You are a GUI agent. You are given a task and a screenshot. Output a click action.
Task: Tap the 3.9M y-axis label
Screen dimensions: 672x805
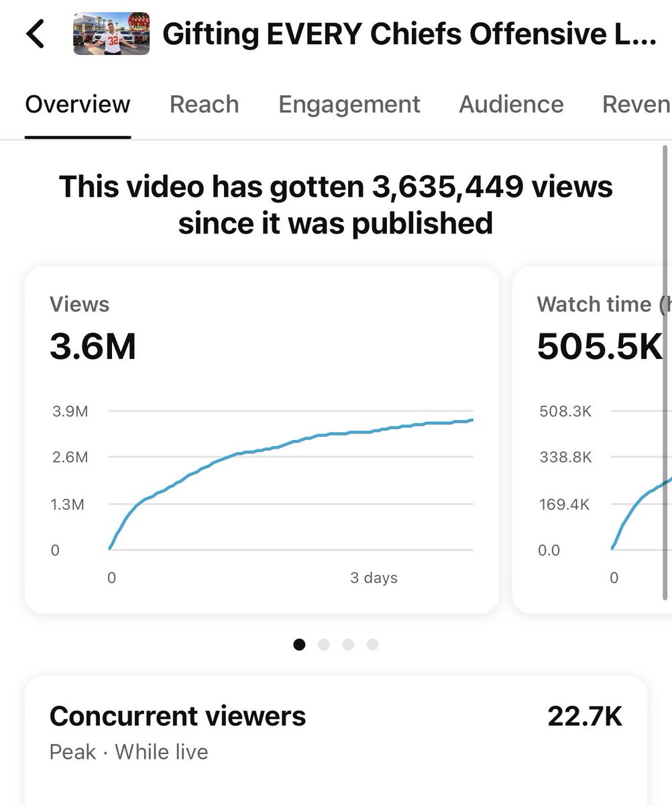tap(70, 411)
